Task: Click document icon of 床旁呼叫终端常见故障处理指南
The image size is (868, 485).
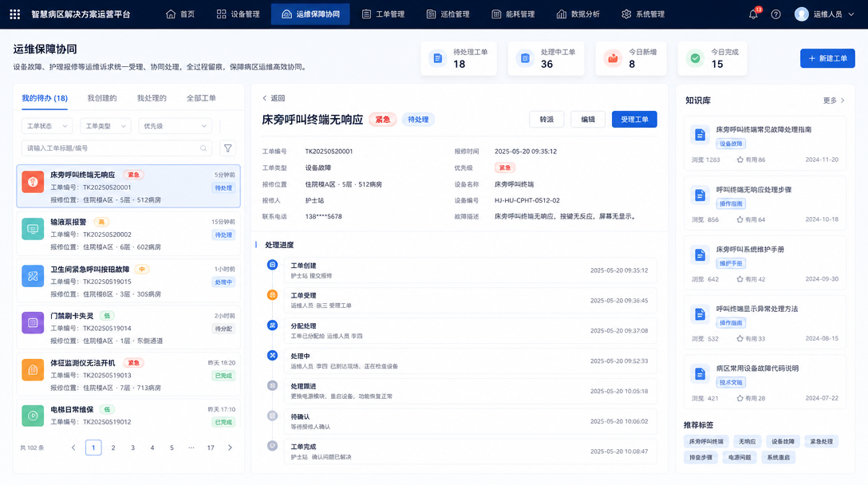Action: 700,135
